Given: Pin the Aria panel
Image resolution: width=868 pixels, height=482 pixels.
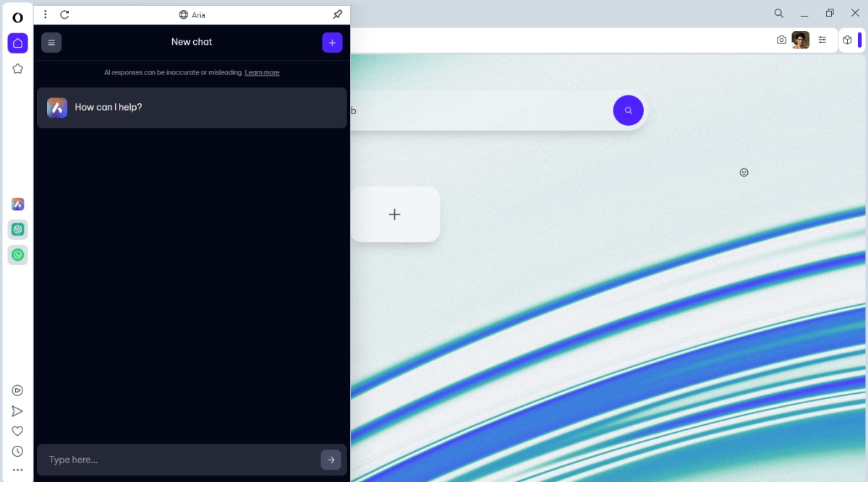Looking at the screenshot, I should [x=337, y=14].
